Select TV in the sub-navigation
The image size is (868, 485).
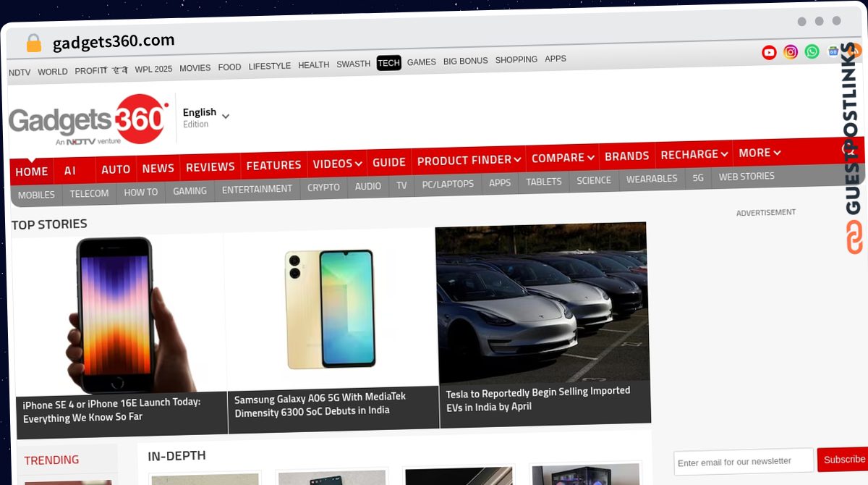pyautogui.click(x=401, y=185)
